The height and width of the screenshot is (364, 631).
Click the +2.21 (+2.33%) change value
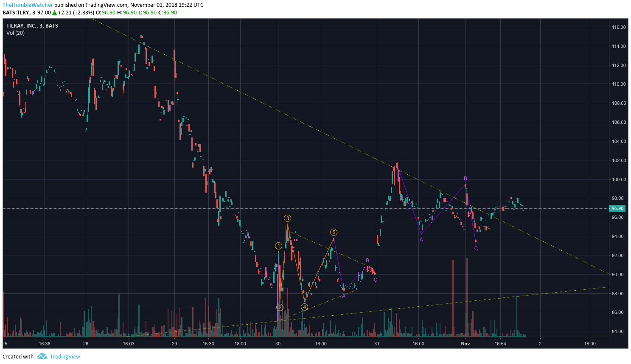click(x=76, y=13)
